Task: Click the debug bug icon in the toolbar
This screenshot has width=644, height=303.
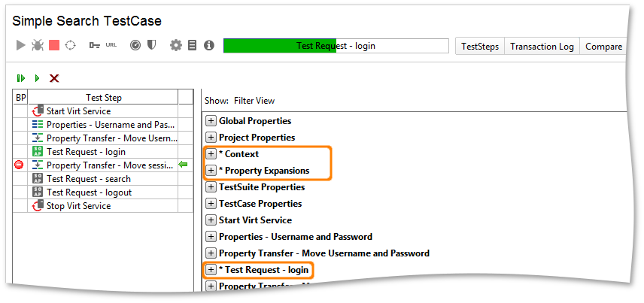Action: 38,45
